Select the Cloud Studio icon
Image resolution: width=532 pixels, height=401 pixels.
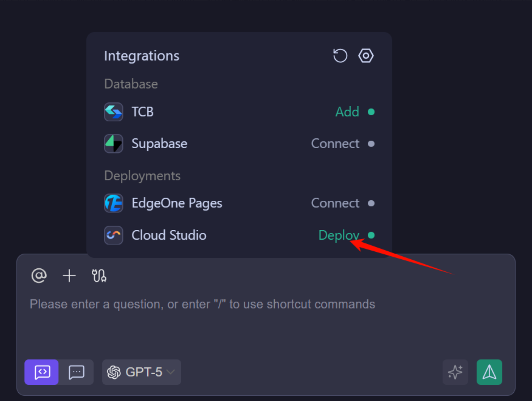coord(113,235)
